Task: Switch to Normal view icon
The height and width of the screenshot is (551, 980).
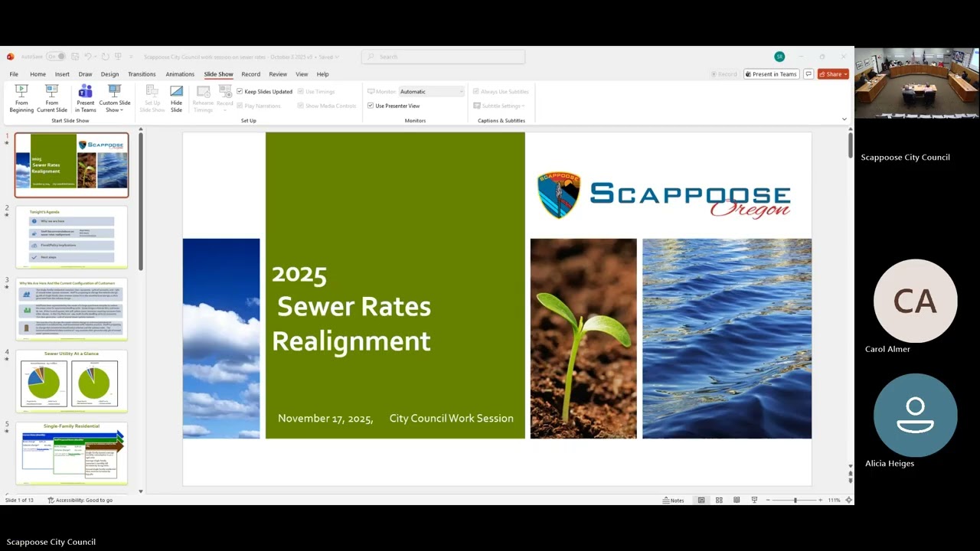Action: point(701,500)
